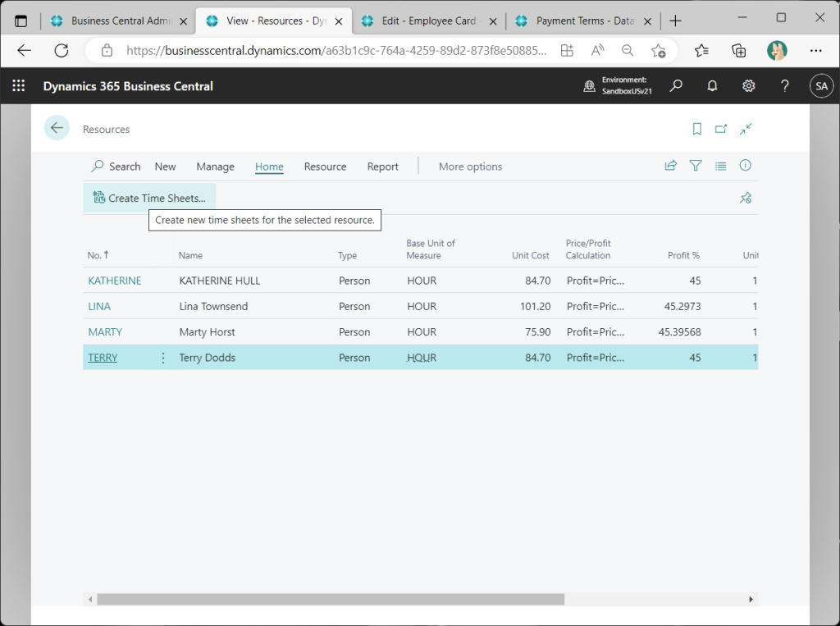Viewport: 840px width, 626px height.
Task: Click the read aloud icon
Action: click(x=597, y=50)
